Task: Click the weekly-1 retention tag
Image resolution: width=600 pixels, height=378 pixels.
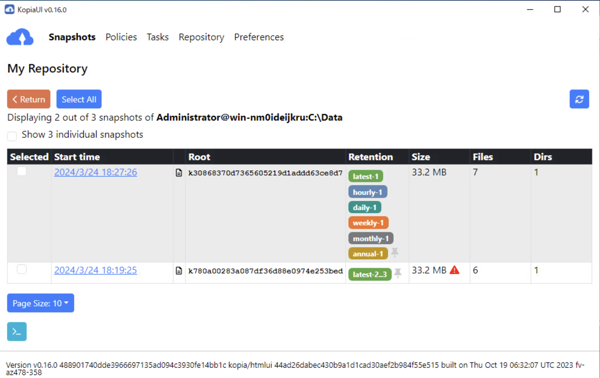Action: click(368, 223)
